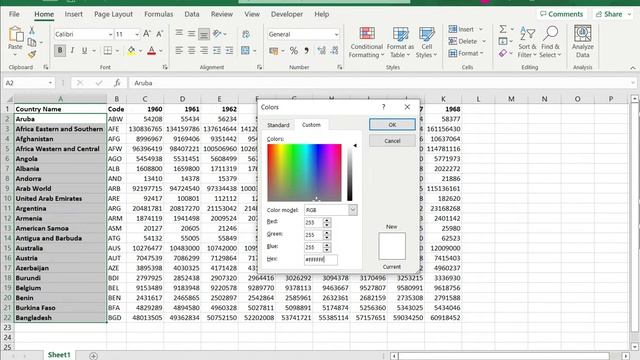The width and height of the screenshot is (640, 360).
Task: Expand the Name Box dropdown
Action: pyautogui.click(x=50, y=83)
